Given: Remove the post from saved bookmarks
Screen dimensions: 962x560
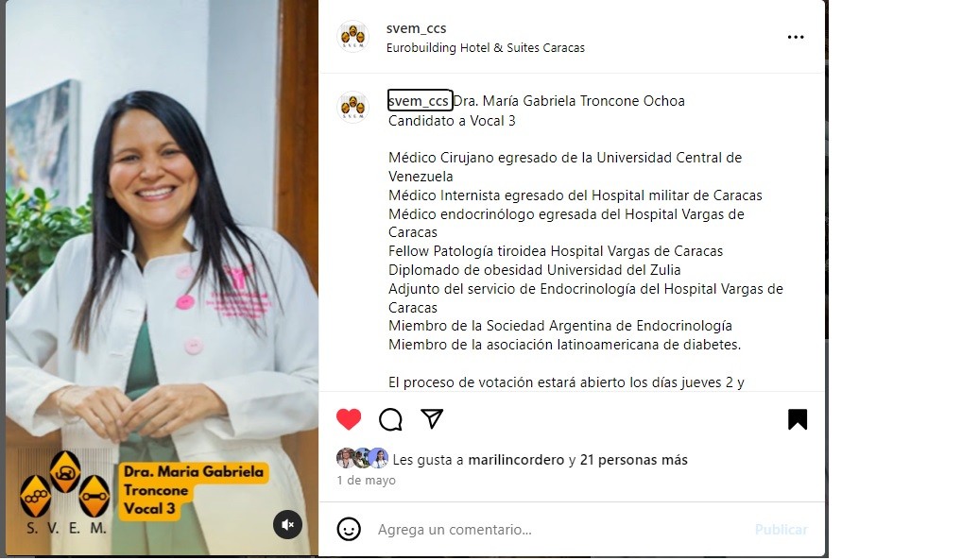Looking at the screenshot, I should click(798, 419).
